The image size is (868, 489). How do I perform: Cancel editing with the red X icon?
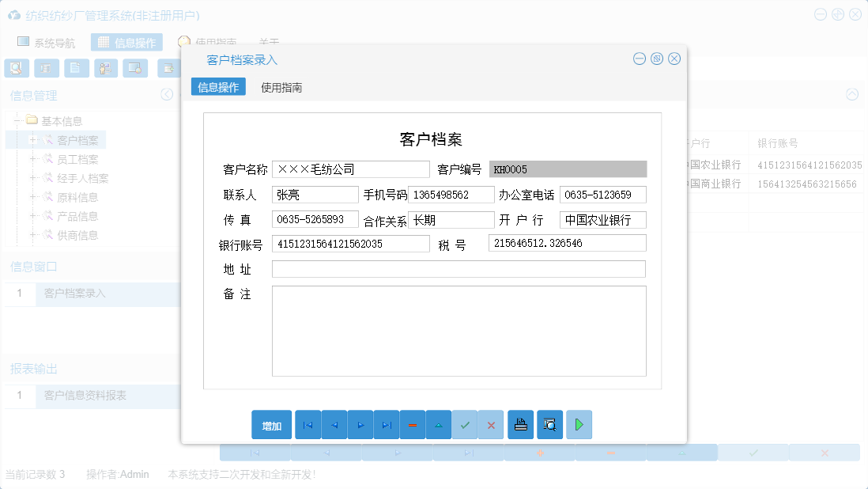(490, 425)
